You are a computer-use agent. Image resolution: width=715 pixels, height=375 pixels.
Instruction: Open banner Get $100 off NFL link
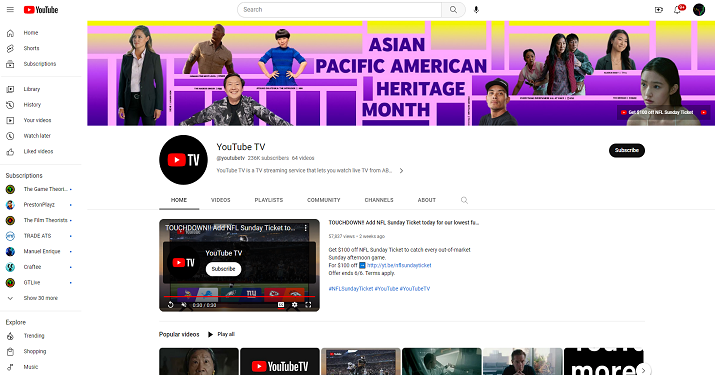pyautogui.click(x=663, y=112)
